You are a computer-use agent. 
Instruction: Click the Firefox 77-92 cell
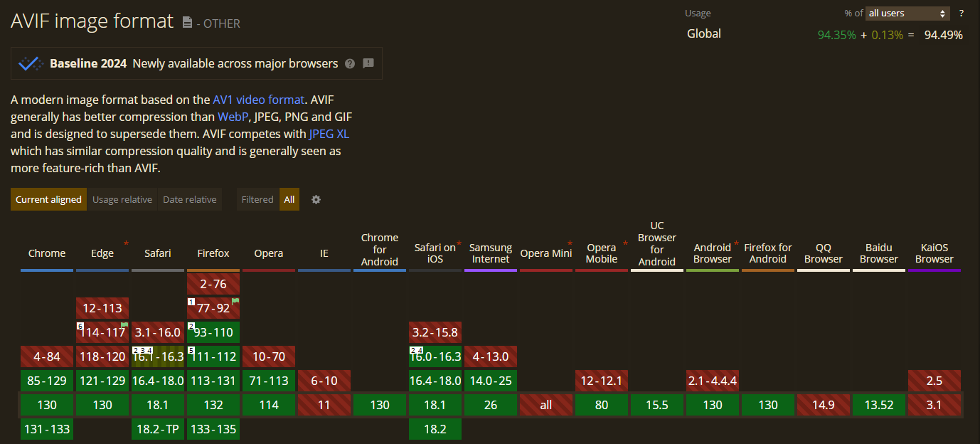coord(213,308)
